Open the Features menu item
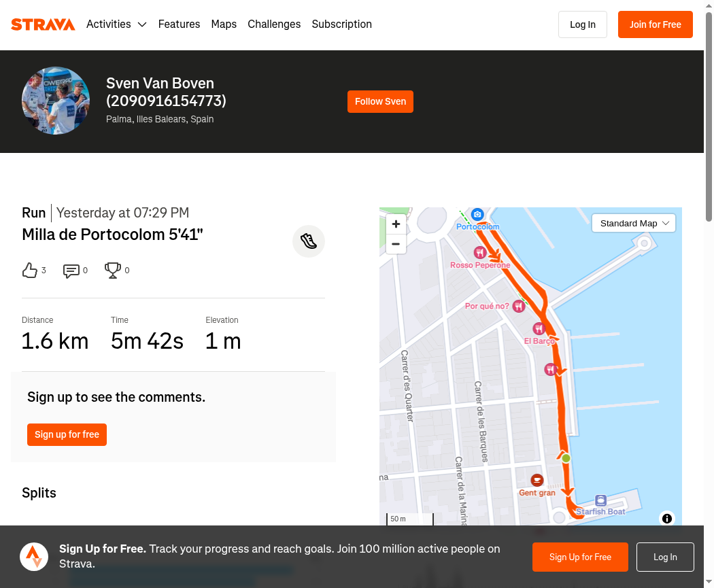The height and width of the screenshot is (588, 714). coord(179,24)
